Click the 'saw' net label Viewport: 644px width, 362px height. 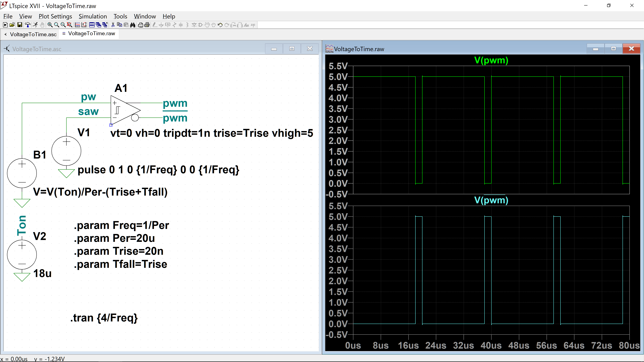pyautogui.click(x=88, y=111)
